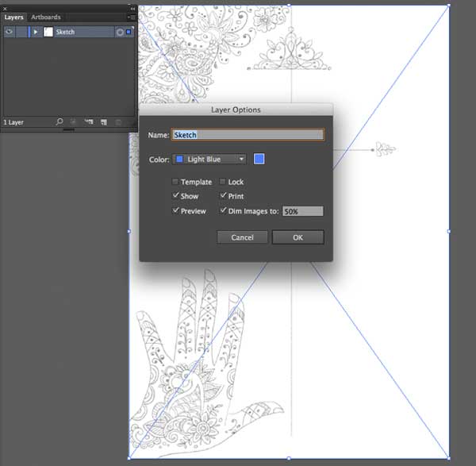Click the 50% dim images field

303,211
